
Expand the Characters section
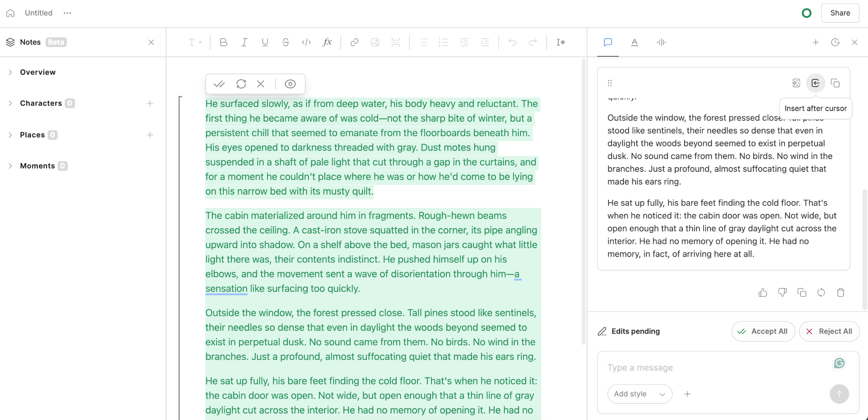pyautogui.click(x=10, y=104)
